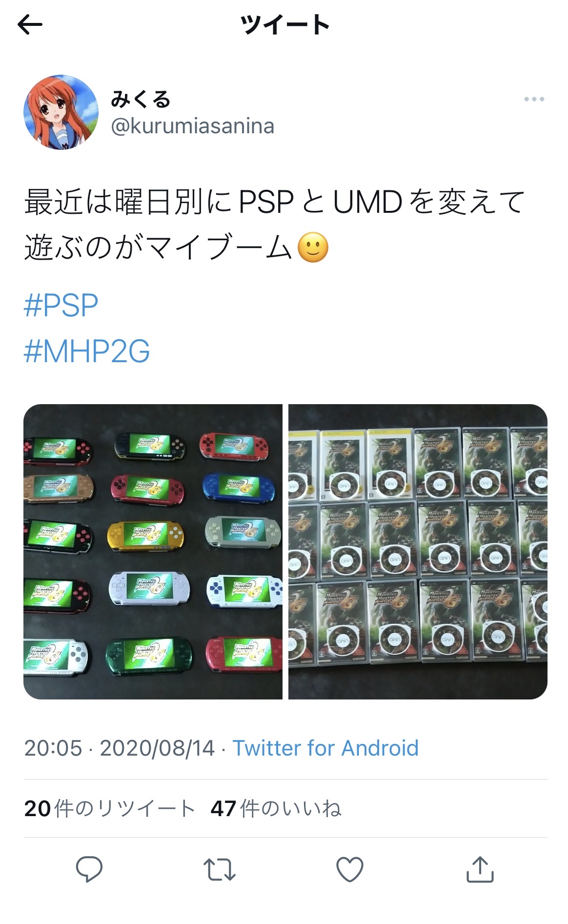The width and height of the screenshot is (568, 924).
Task: Open the PSP consoles photo
Action: tap(153, 552)
